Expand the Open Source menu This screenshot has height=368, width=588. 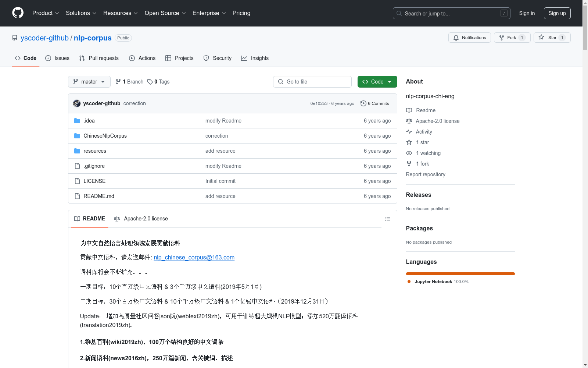[165, 13]
